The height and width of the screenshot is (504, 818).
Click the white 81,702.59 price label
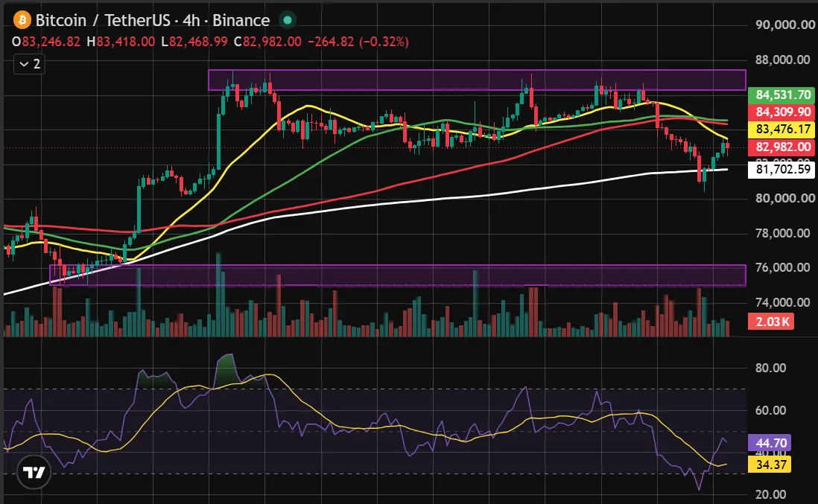[x=781, y=170]
